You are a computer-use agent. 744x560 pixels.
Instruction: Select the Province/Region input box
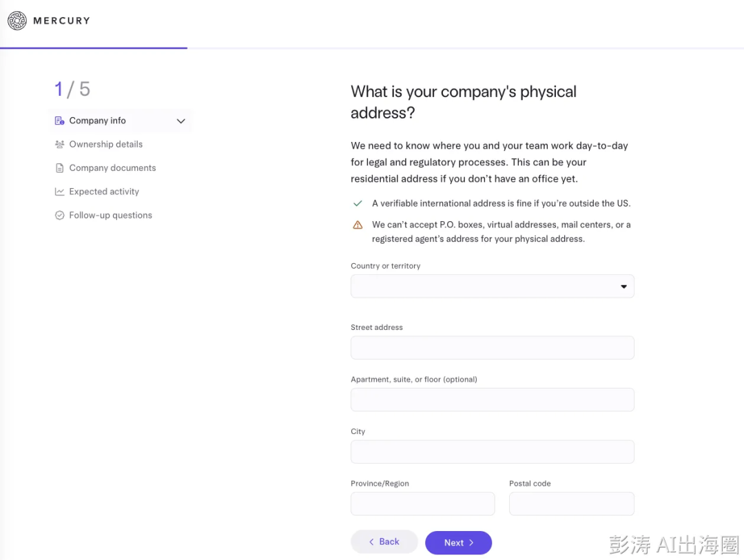[x=422, y=504]
